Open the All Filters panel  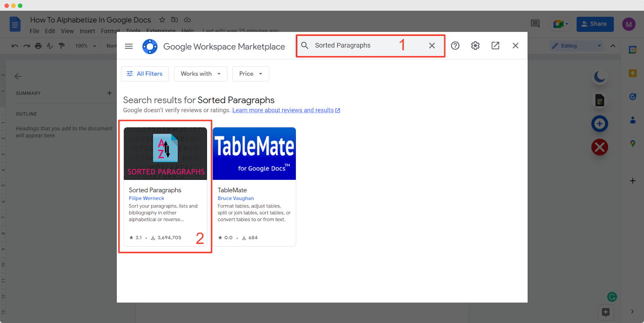(x=145, y=74)
